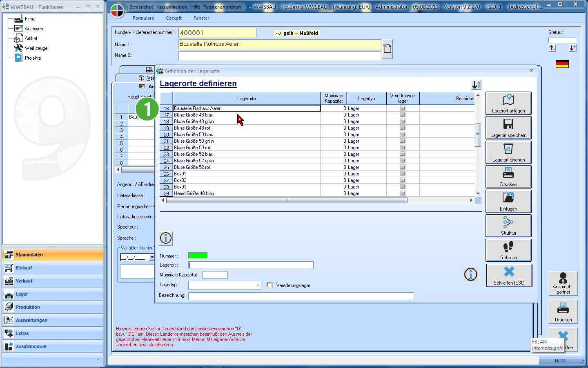Image resolution: width=588 pixels, height=368 pixels.
Task: Click the Lagerorte column header
Action: 246,99
